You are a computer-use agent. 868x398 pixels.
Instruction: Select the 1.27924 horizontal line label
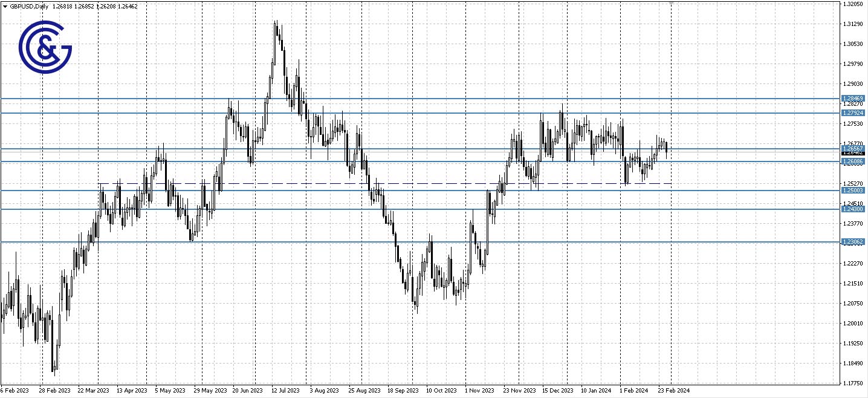853,113
